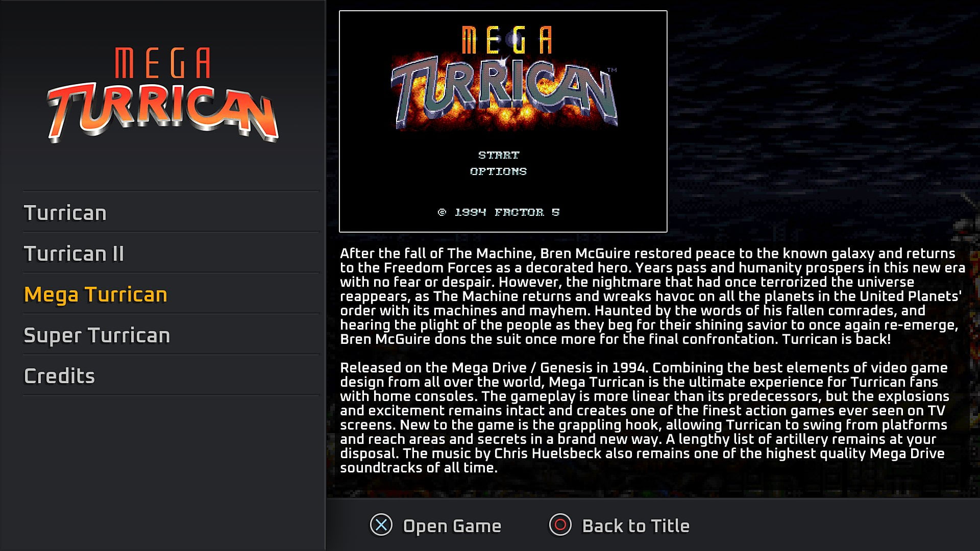980x551 pixels.
Task: Select Turrican II from the game list
Action: click(74, 254)
